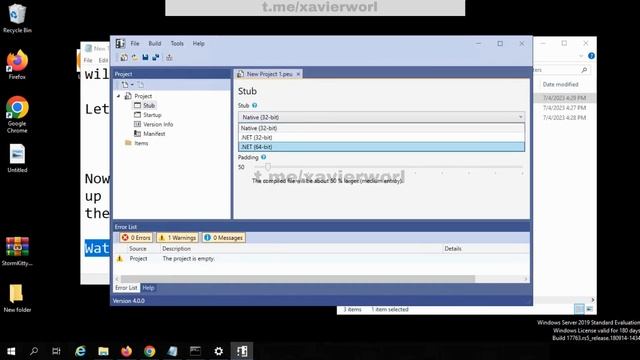Open the Build menu
Image resolution: width=640 pixels, height=360 pixels.
coord(155,43)
